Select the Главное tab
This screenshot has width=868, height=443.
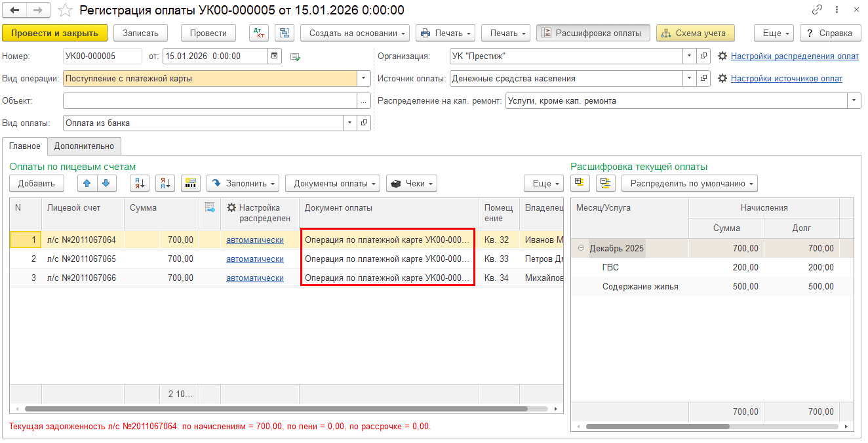pos(25,146)
